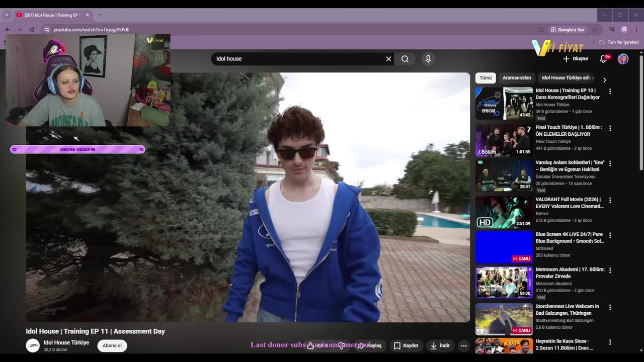644x362 pixels.
Task: Subscribe with the Abone ol button
Action: point(112,345)
